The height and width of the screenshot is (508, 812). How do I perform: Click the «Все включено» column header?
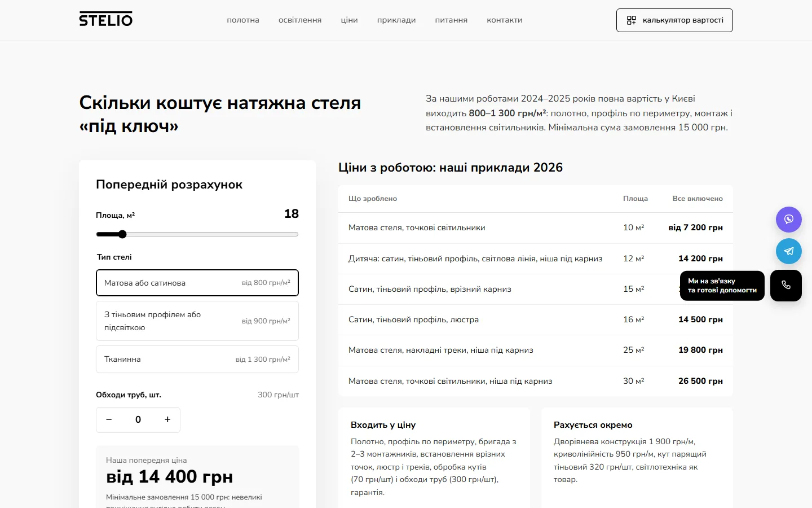click(x=698, y=199)
